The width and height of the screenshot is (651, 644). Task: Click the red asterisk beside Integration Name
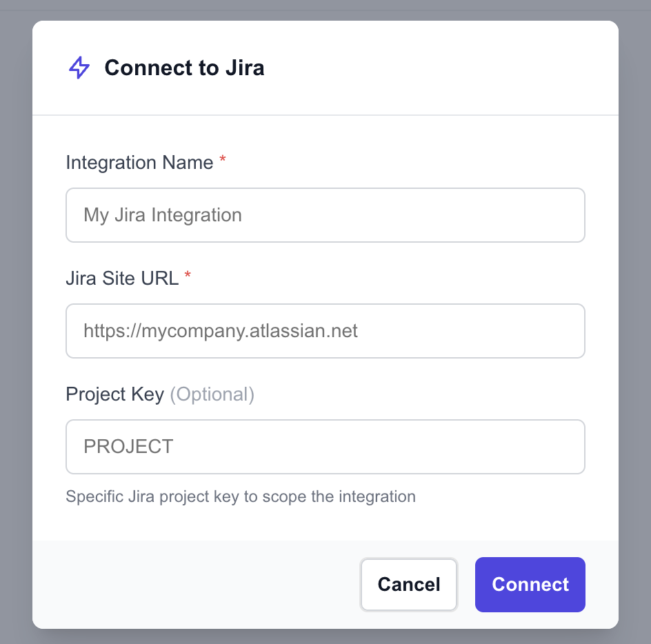[223, 159]
